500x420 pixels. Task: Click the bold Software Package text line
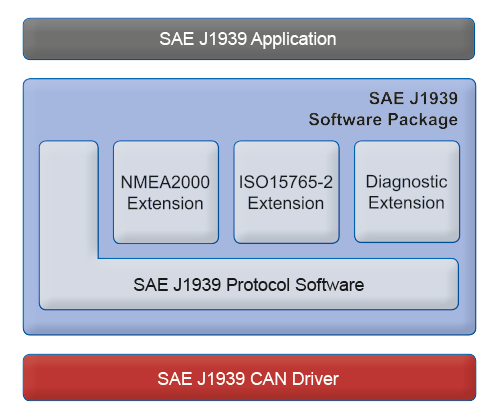pos(383,120)
